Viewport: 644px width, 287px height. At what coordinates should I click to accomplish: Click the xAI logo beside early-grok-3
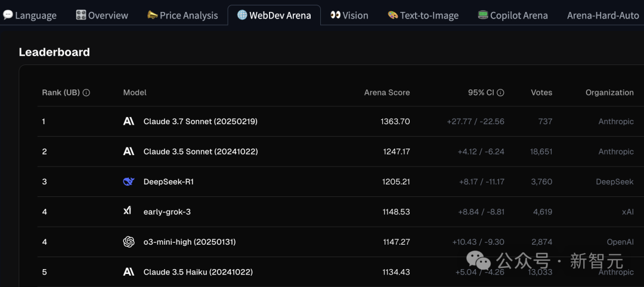coord(128,211)
